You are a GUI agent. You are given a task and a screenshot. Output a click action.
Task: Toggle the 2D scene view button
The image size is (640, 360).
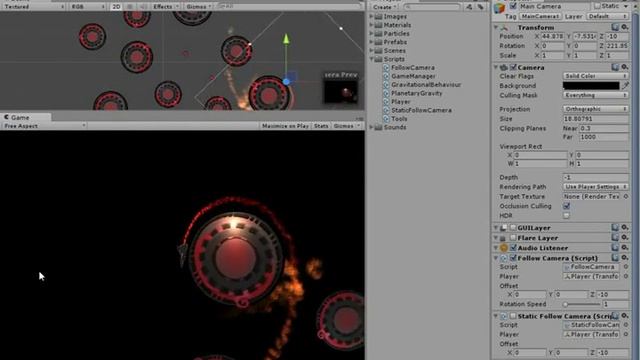[116, 7]
